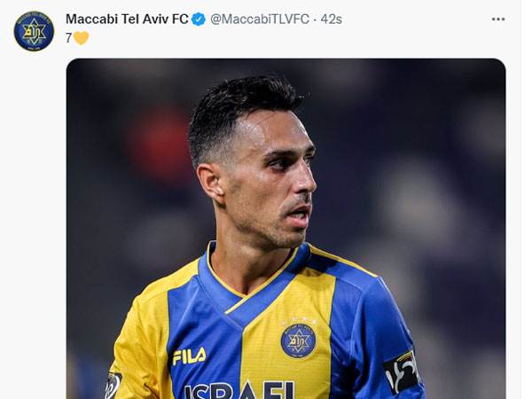Click the small patch on the left-hand yellow sleeve

click(x=113, y=385)
